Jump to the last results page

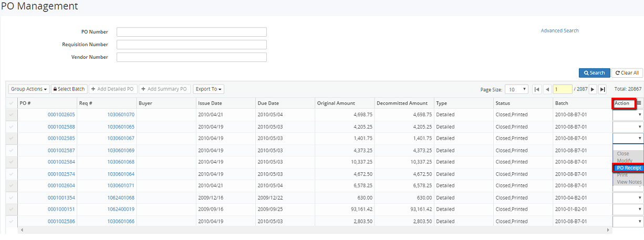(x=603, y=89)
